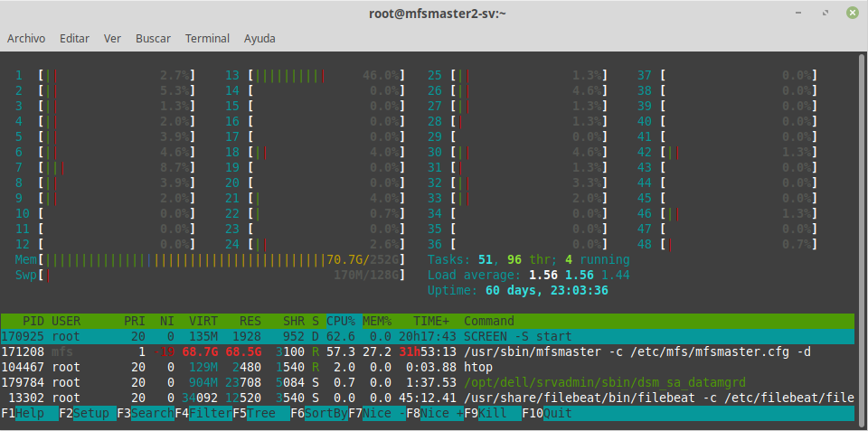The width and height of the screenshot is (868, 431).
Task: Click F6 SortBy in htop footer
Action: coord(319,413)
